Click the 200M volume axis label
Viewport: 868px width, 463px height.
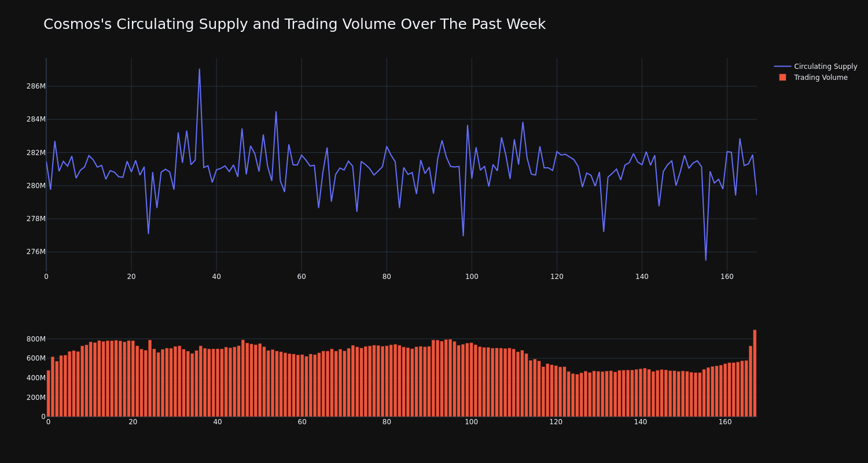pyautogui.click(x=36, y=398)
